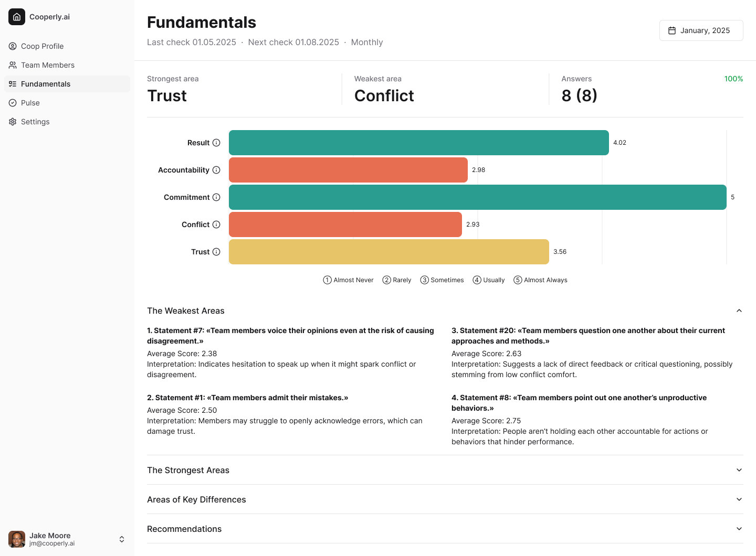
Task: Switch to the Fundamentals section
Action: (x=46, y=84)
